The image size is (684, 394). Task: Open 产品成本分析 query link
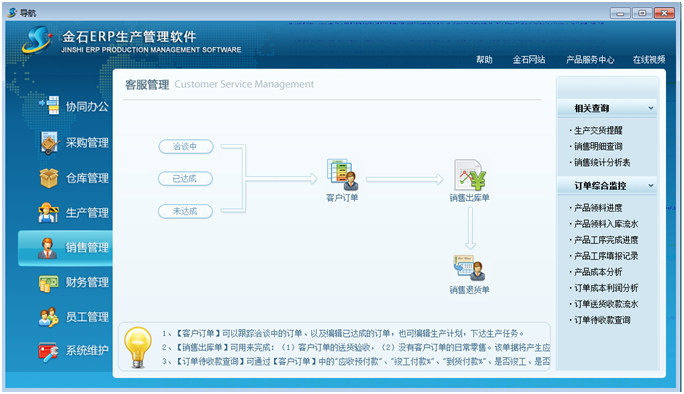click(x=598, y=272)
